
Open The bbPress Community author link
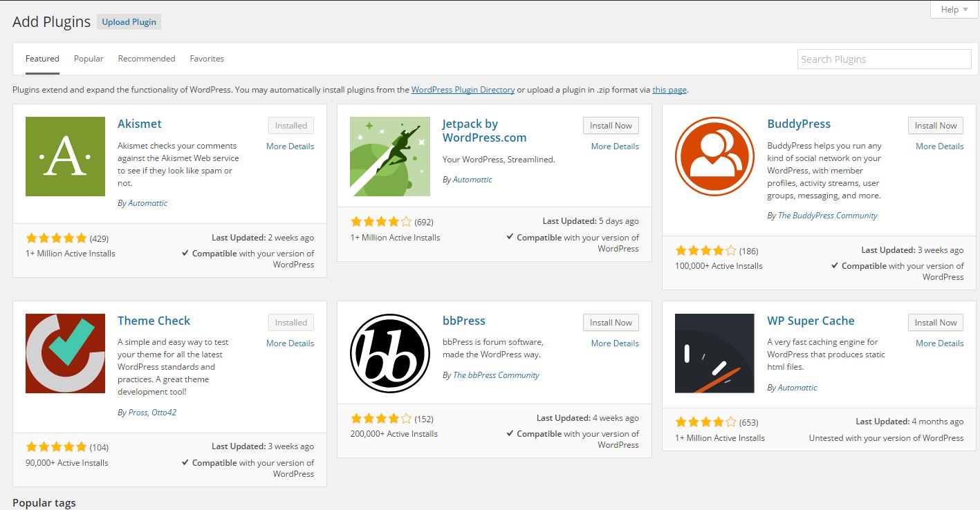(496, 375)
